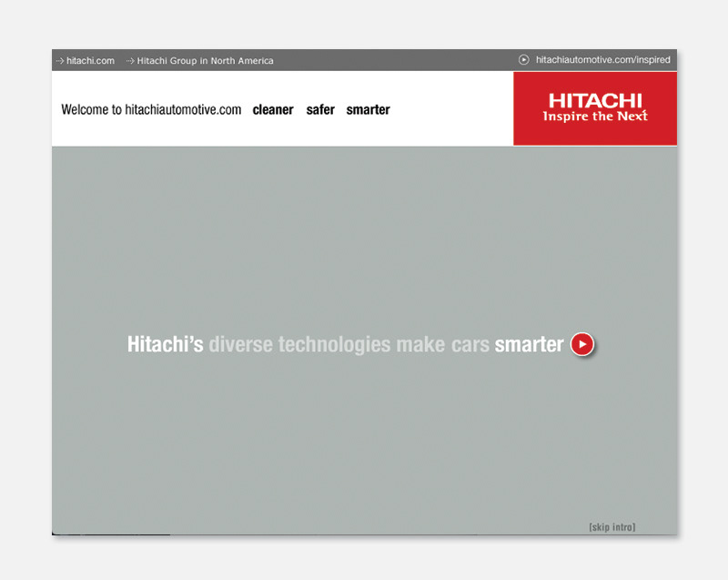Click the headline word Hitachi's
The height and width of the screenshot is (580, 728).
pyautogui.click(x=166, y=344)
